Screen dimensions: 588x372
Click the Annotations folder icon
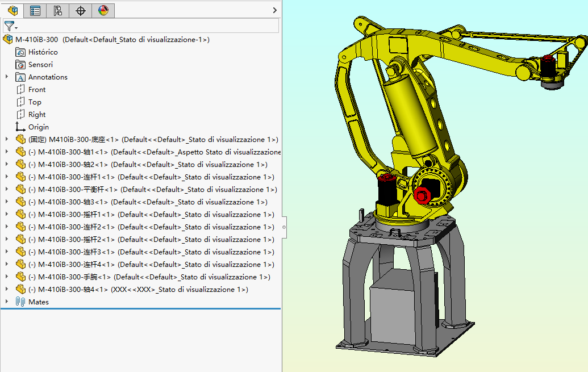[x=20, y=77]
